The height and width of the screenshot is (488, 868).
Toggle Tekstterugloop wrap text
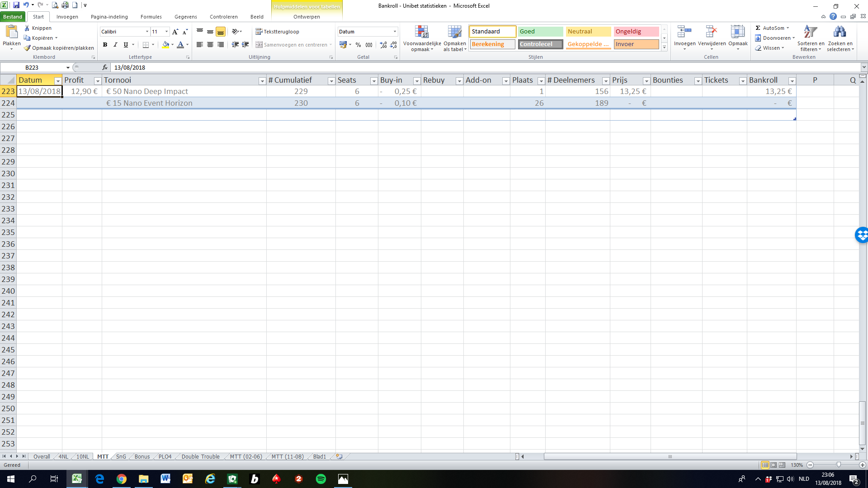tap(278, 32)
